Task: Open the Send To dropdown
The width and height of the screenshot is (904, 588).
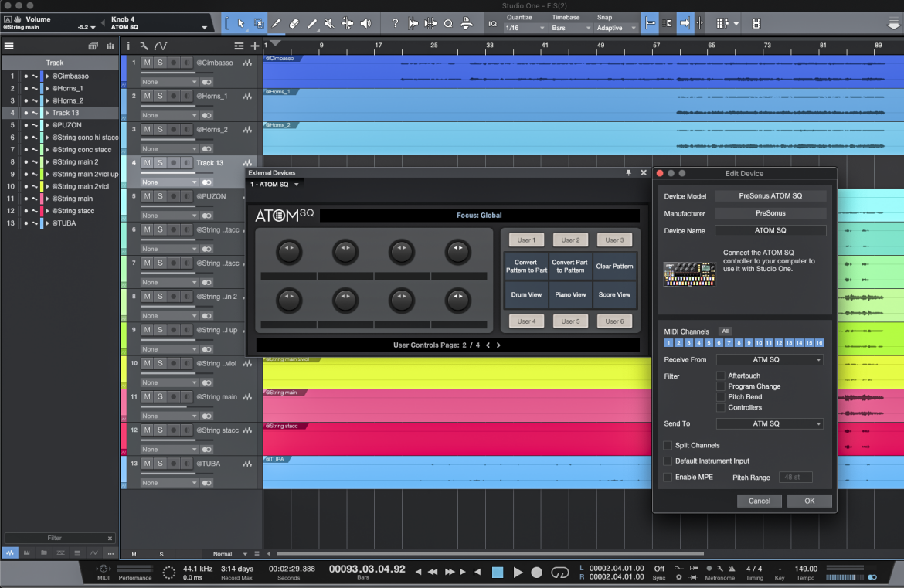Action: (x=770, y=423)
